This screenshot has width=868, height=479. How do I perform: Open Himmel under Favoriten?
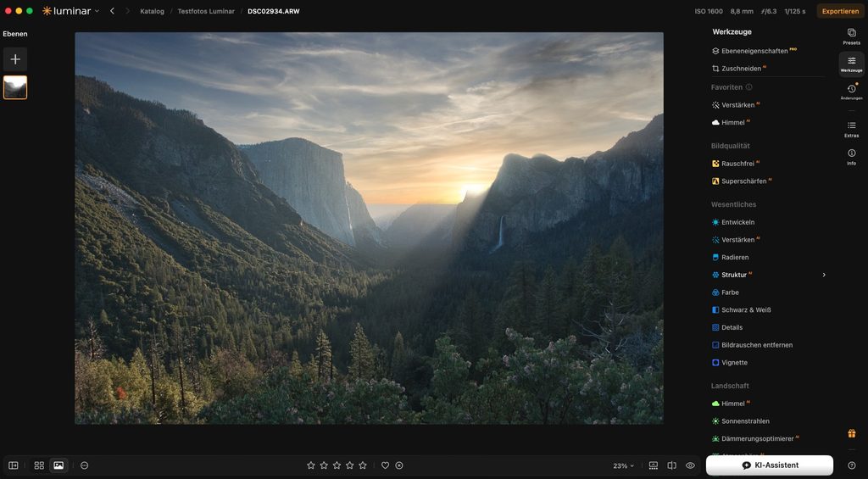pyautogui.click(x=732, y=122)
